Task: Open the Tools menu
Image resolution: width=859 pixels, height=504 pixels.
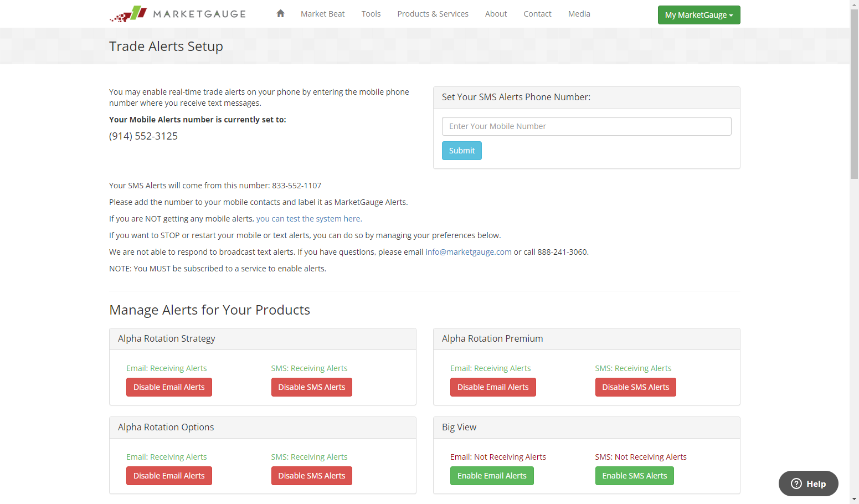Action: click(371, 14)
